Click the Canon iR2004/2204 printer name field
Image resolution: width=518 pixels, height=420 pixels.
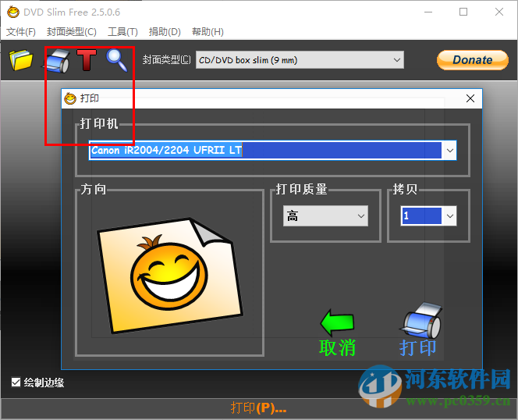click(265, 151)
